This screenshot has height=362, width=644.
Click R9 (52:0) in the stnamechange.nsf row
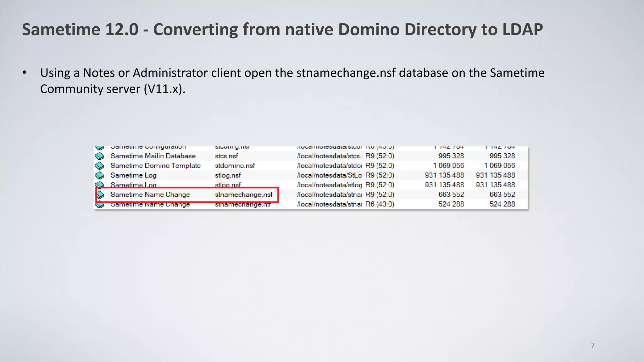[x=380, y=195]
